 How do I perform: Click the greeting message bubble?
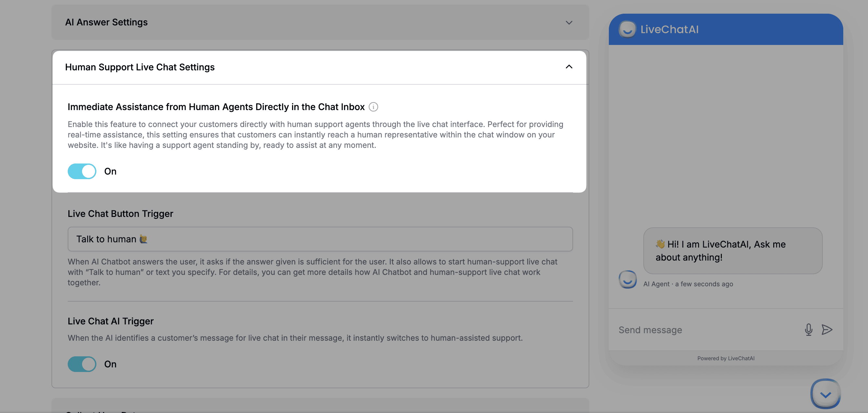(733, 251)
